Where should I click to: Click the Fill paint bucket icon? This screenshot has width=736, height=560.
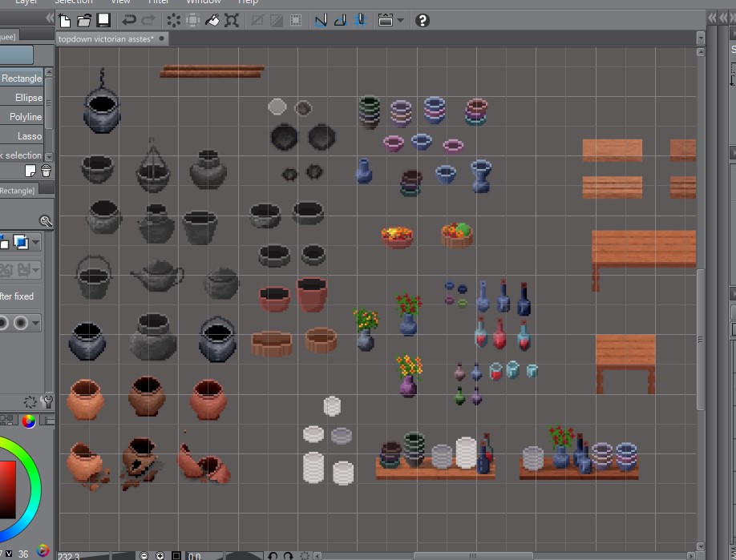(212, 20)
